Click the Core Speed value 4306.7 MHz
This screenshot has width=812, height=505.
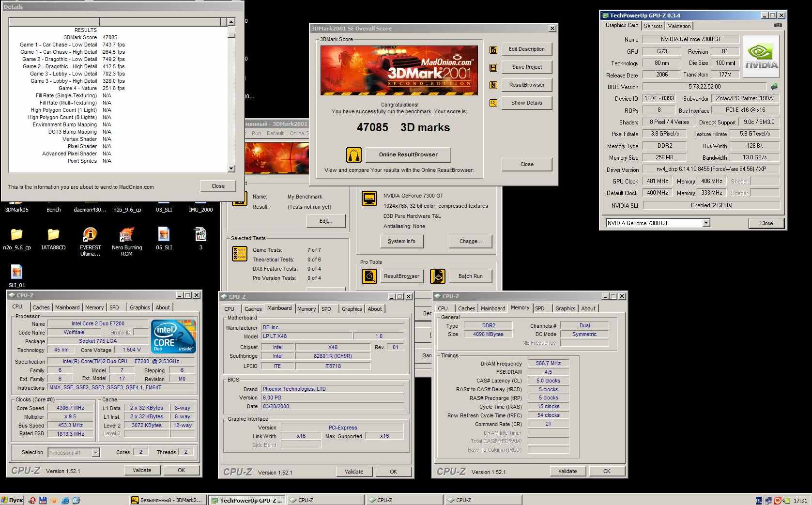pyautogui.click(x=71, y=408)
